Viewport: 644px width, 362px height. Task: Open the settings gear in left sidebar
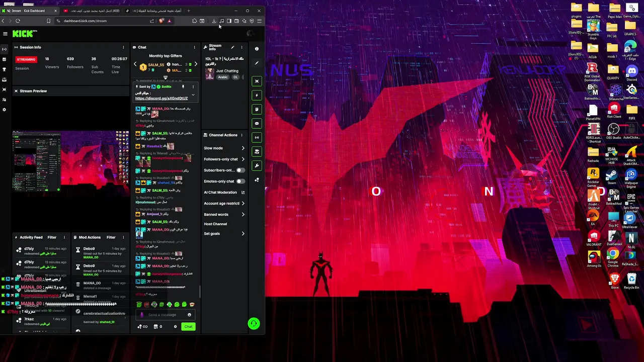point(5,110)
